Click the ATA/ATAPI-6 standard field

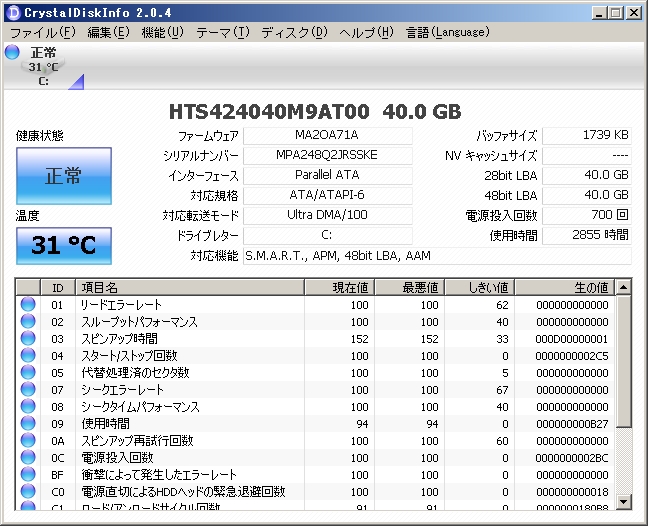click(x=328, y=196)
